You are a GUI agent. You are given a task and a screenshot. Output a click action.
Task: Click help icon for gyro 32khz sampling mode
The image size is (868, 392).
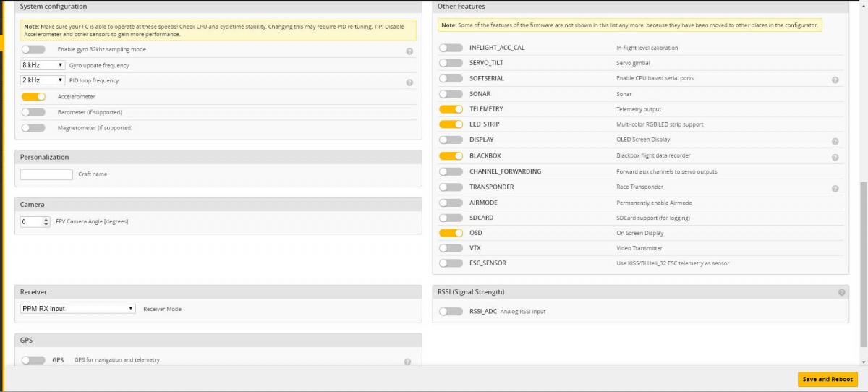coord(409,51)
